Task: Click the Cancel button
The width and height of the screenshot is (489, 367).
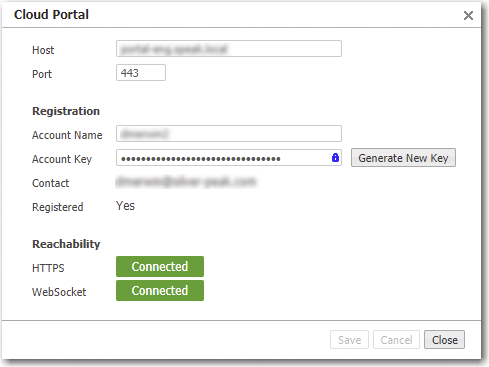Action: click(x=396, y=340)
